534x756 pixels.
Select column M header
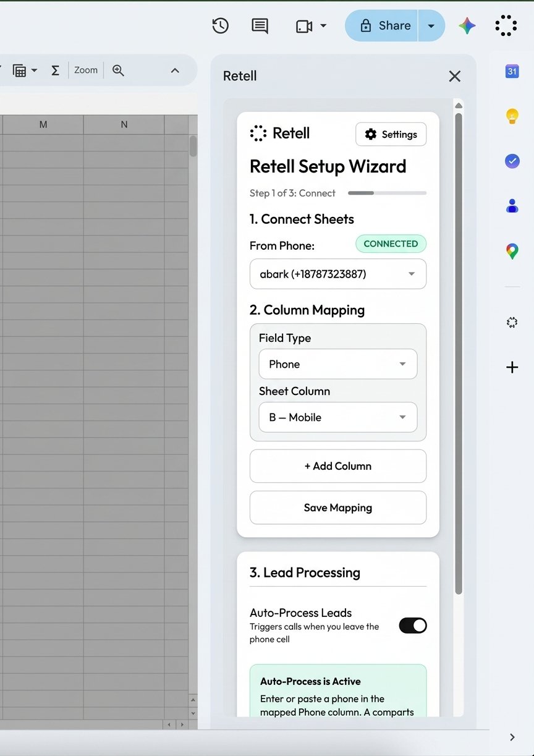[43, 124]
